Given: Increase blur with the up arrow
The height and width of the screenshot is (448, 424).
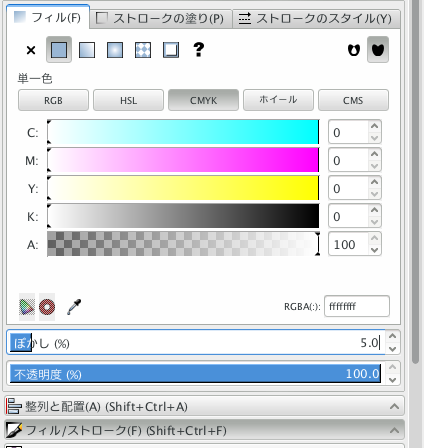Looking at the screenshot, I should point(393,336).
